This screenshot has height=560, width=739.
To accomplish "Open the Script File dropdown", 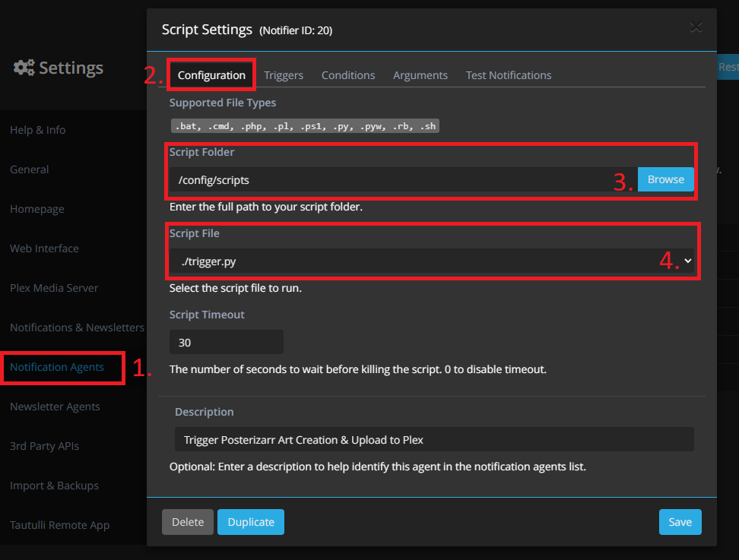I will click(x=431, y=261).
